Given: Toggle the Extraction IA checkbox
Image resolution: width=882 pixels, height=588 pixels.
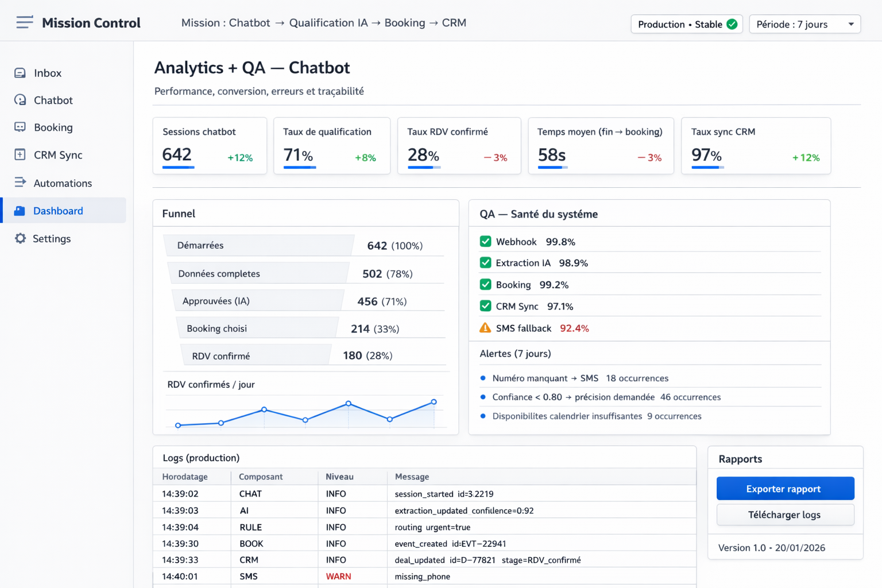Looking at the screenshot, I should pos(485,262).
